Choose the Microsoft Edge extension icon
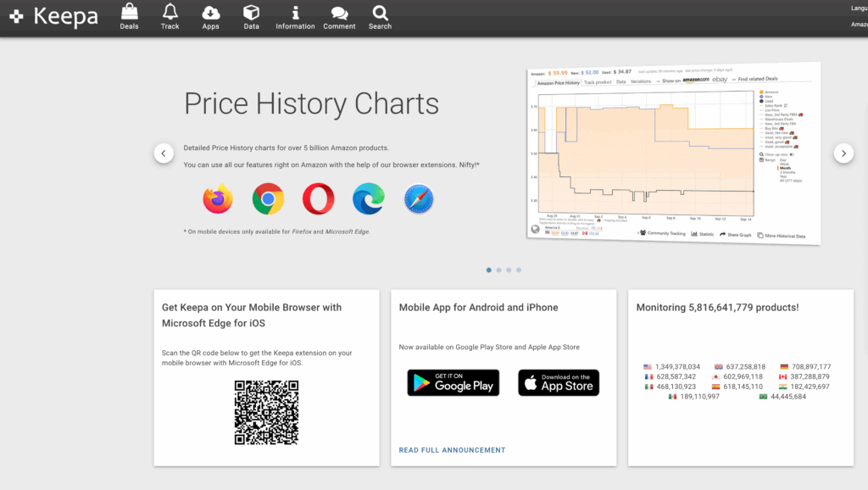 click(x=368, y=199)
